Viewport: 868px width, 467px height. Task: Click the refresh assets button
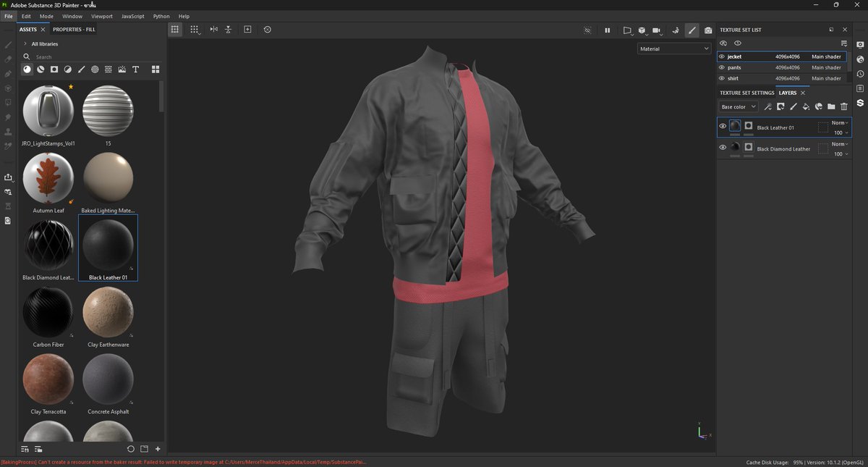(x=131, y=449)
